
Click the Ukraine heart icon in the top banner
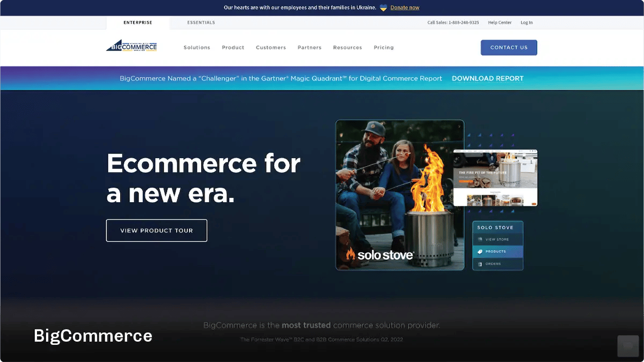383,8
